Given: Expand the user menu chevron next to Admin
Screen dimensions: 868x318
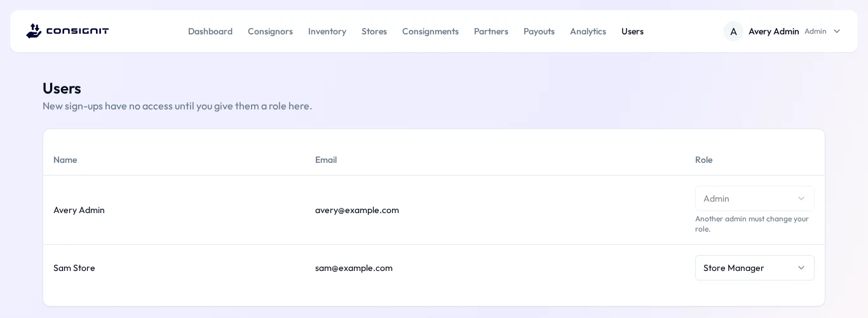Looking at the screenshot, I should click(x=837, y=31).
